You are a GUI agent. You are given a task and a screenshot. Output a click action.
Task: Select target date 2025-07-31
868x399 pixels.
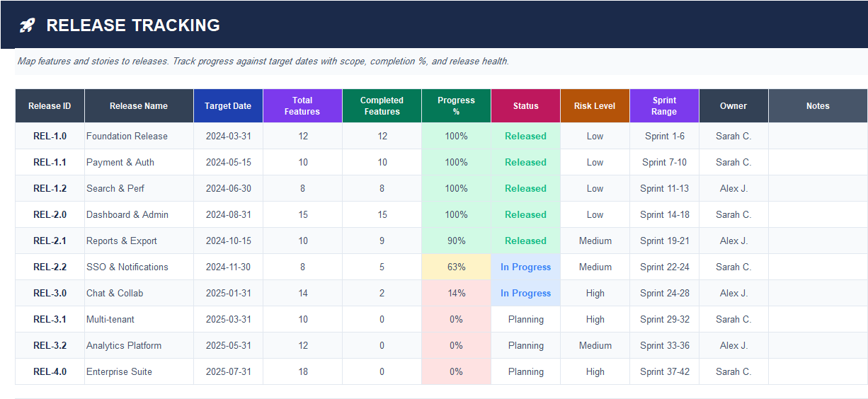[228, 371]
